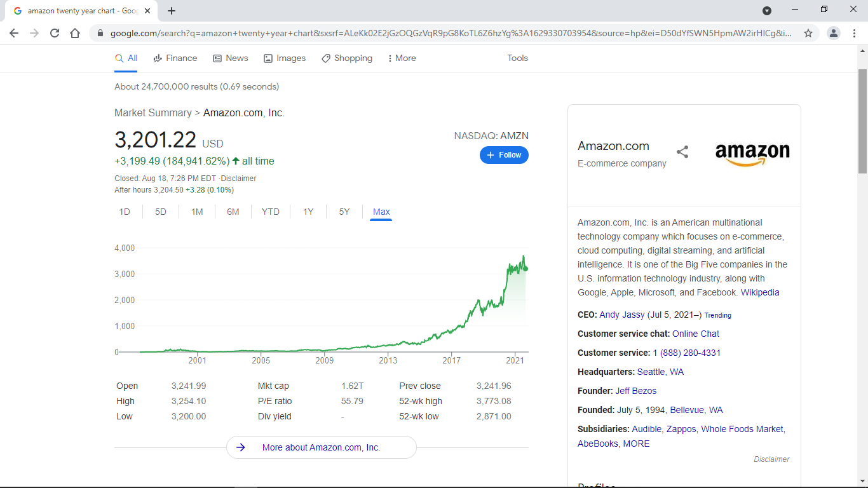
Task: Go back with the browser back arrow
Action: pyautogui.click(x=14, y=33)
